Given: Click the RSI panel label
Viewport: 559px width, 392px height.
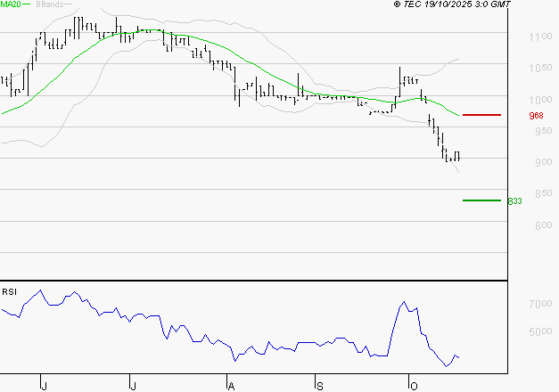Looking at the screenshot, I should [9, 292].
